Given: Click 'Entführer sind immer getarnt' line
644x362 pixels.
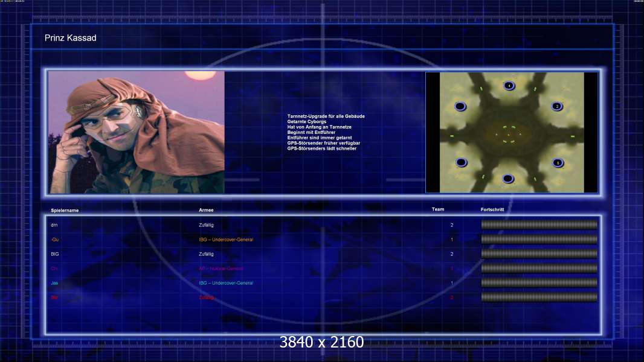Looking at the screenshot, I should coord(320,138).
